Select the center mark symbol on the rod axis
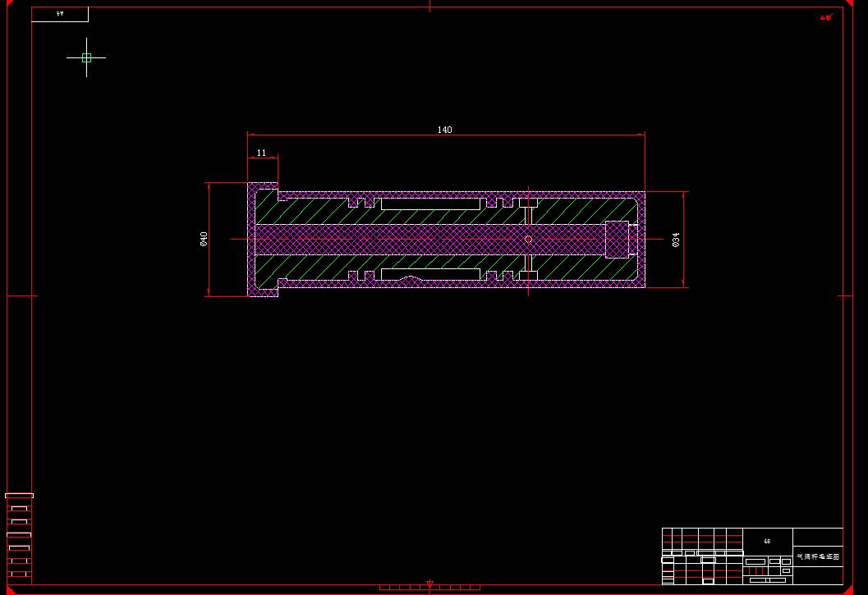Viewport: 868px width, 595px height. point(528,239)
